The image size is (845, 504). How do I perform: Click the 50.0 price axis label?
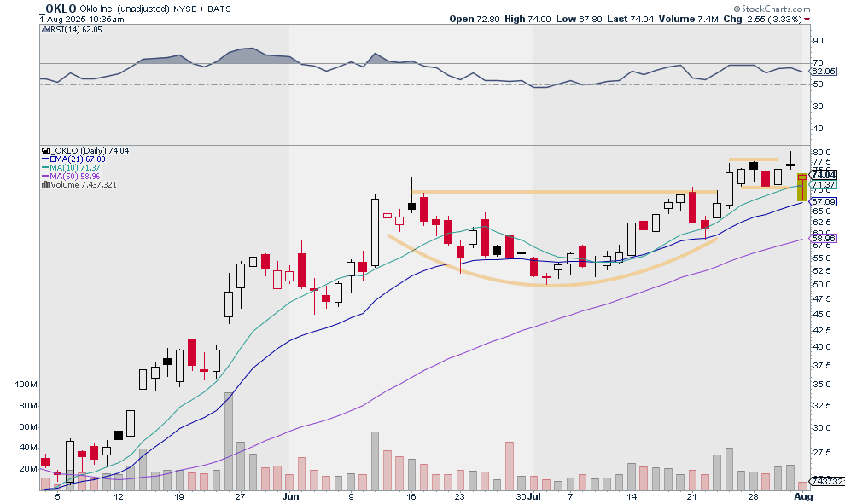point(822,285)
